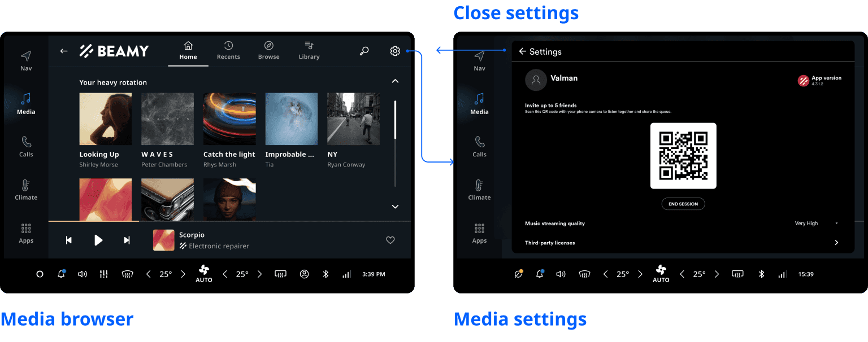The height and width of the screenshot is (342, 868).
Task: Open the Looking Up album by Shirley Morse
Action: tap(106, 130)
